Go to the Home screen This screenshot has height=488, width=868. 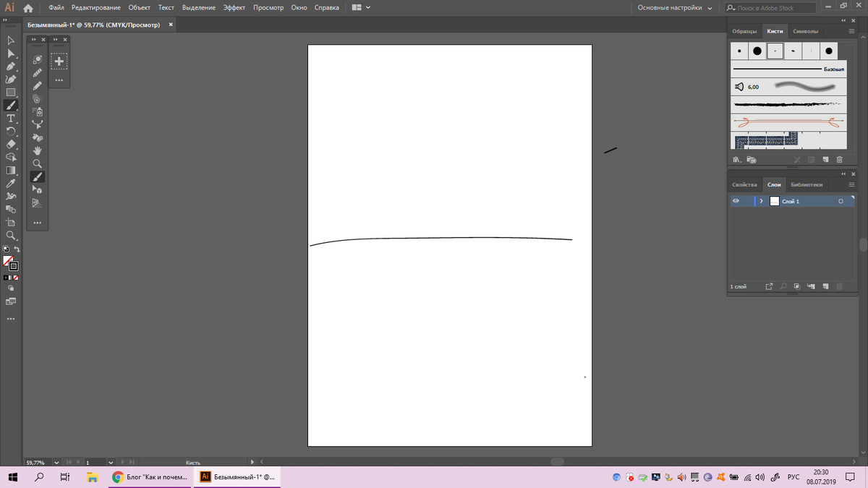click(x=27, y=8)
